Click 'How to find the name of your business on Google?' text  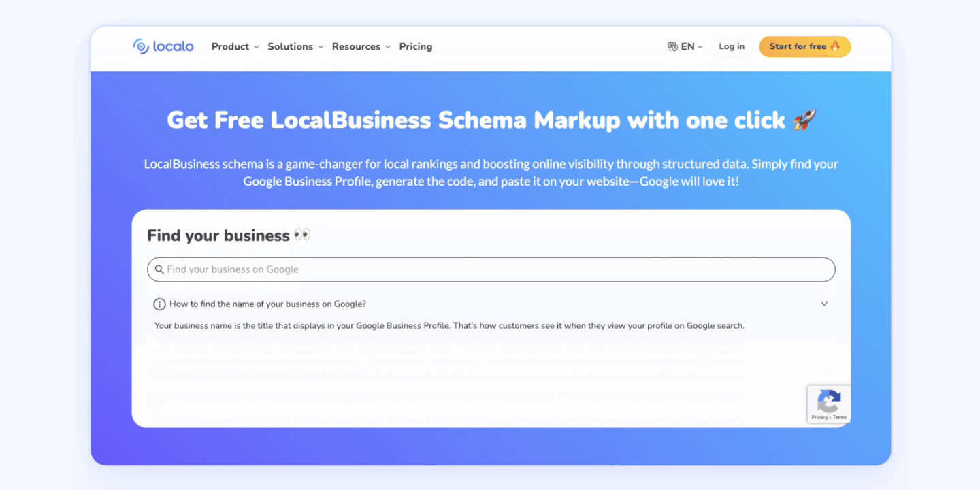[268, 304]
